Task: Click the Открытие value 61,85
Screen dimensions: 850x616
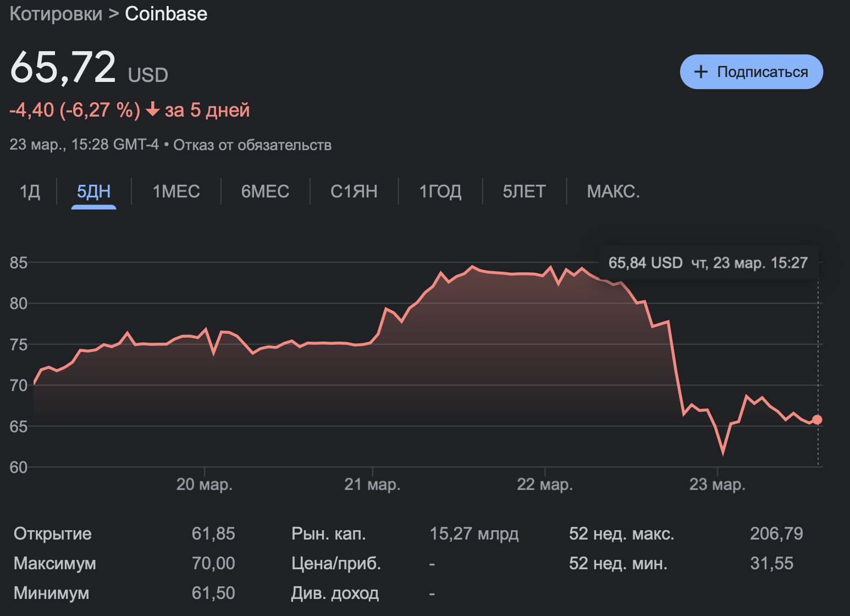Action: [213, 533]
